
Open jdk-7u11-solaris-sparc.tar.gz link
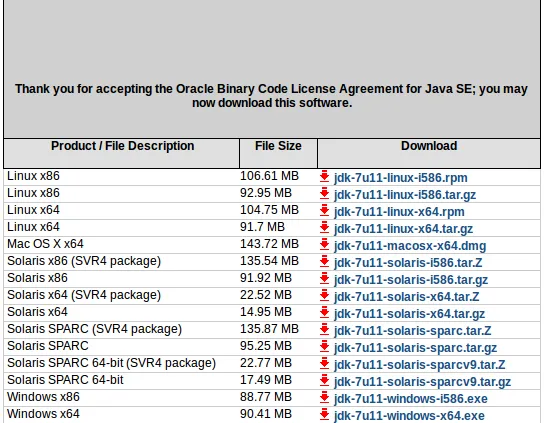[x=415, y=348]
